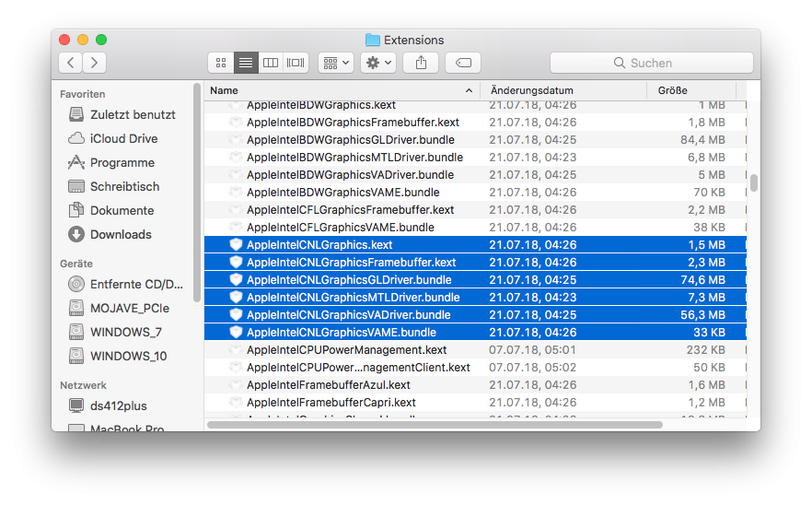The image size is (812, 505).
Task: Select AppleIntelBDWGraphicsVADriver.bundle file
Action: (x=475, y=175)
